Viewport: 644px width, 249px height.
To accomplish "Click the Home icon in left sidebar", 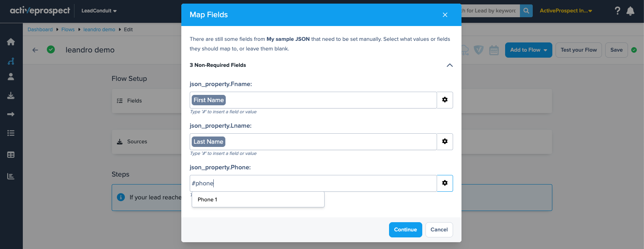I will click(11, 42).
